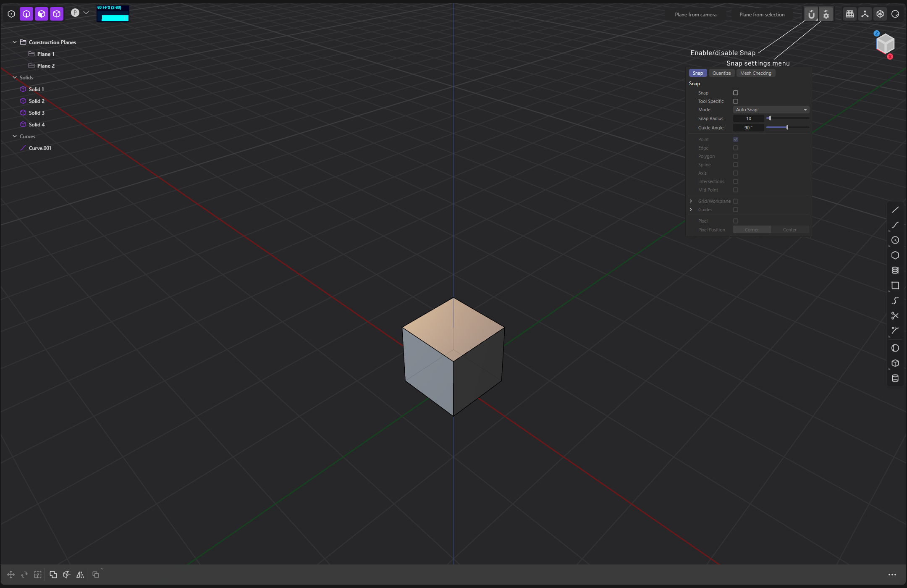Select the line drawing tool
The image size is (907, 588).
pos(895,210)
